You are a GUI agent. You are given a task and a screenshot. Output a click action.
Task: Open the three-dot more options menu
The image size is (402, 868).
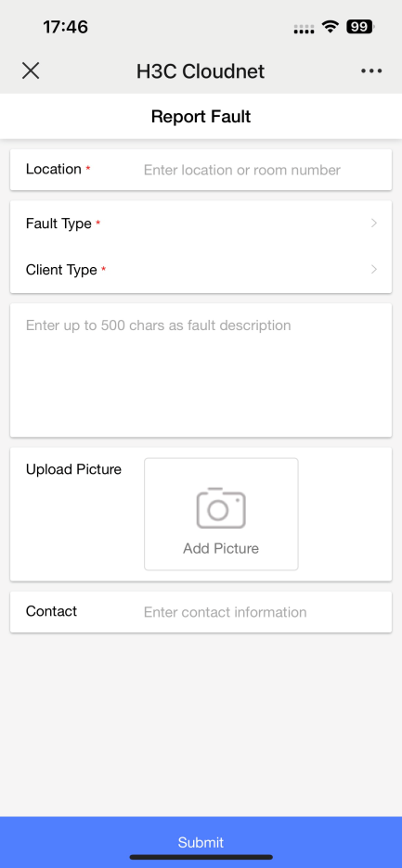pos(371,70)
